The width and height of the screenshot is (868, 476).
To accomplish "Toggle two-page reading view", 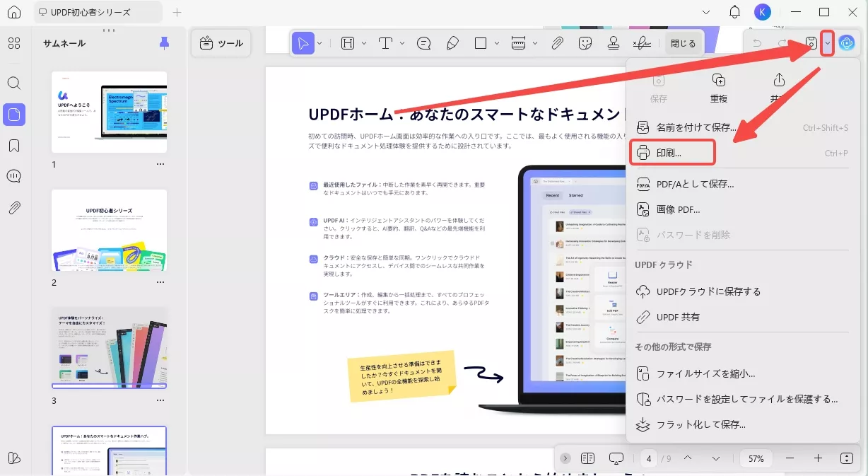I will (587, 458).
